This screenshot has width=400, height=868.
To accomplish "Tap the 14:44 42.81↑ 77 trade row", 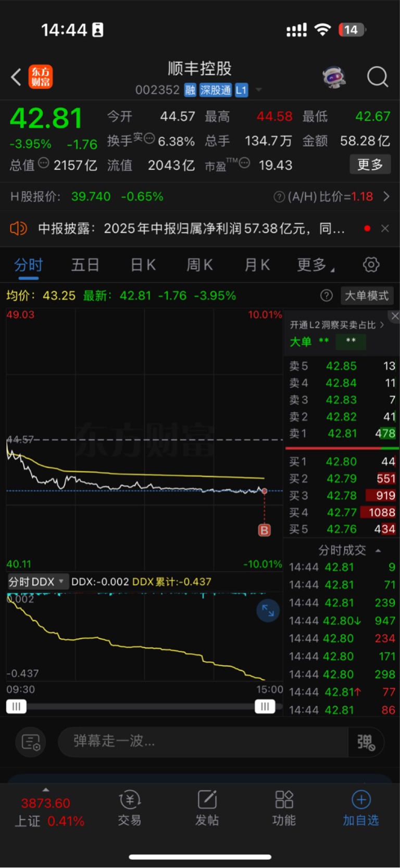I will pyautogui.click(x=342, y=692).
